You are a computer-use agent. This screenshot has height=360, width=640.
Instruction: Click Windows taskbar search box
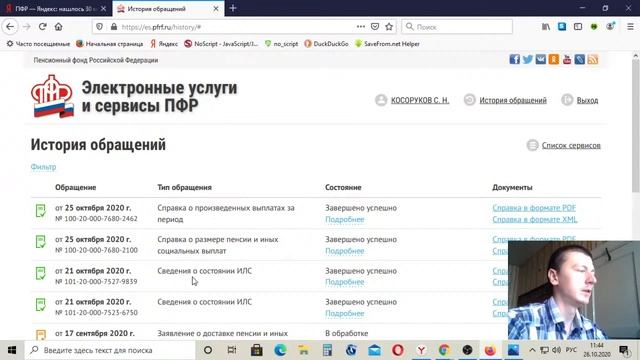coord(110,350)
